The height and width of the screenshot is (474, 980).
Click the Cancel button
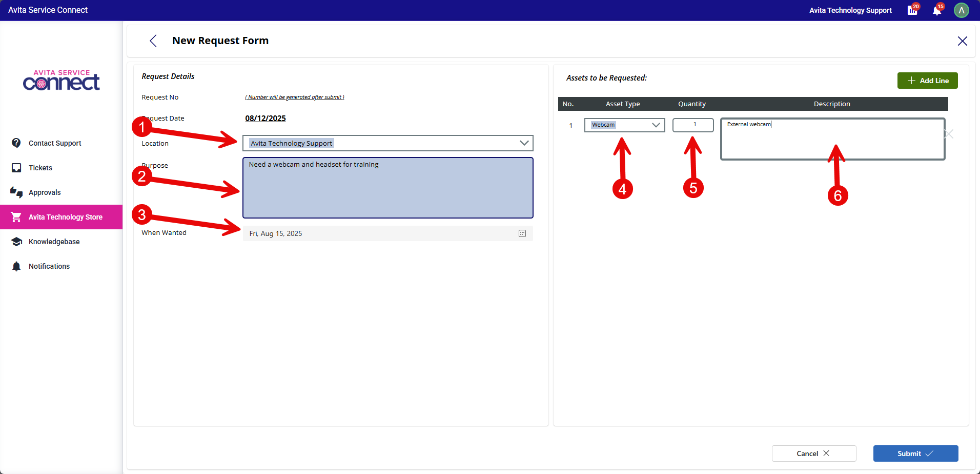click(814, 453)
